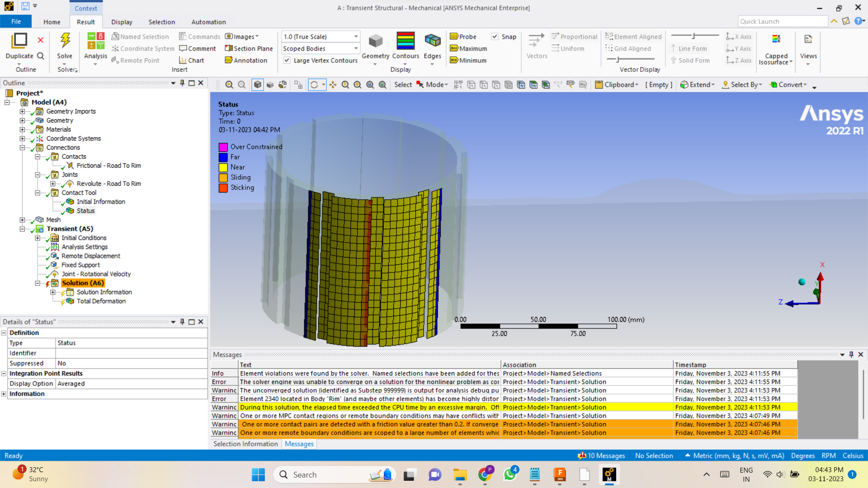Select the Probe tool
Image resolution: width=868 pixels, height=488 pixels.
point(463,37)
